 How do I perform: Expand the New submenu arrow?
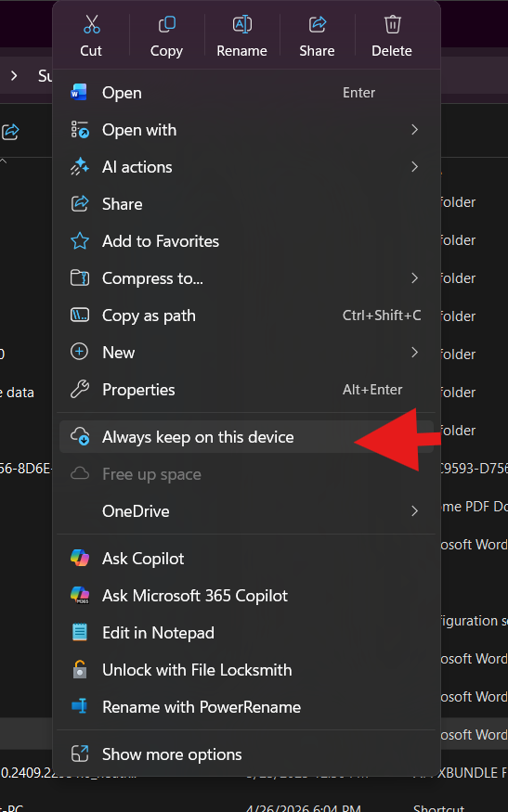coord(414,353)
